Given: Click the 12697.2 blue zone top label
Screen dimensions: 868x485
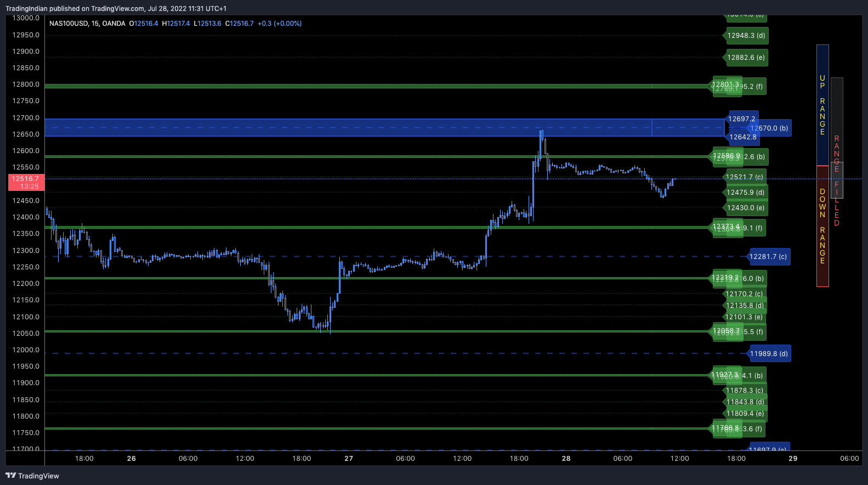Looking at the screenshot, I should [742, 119].
